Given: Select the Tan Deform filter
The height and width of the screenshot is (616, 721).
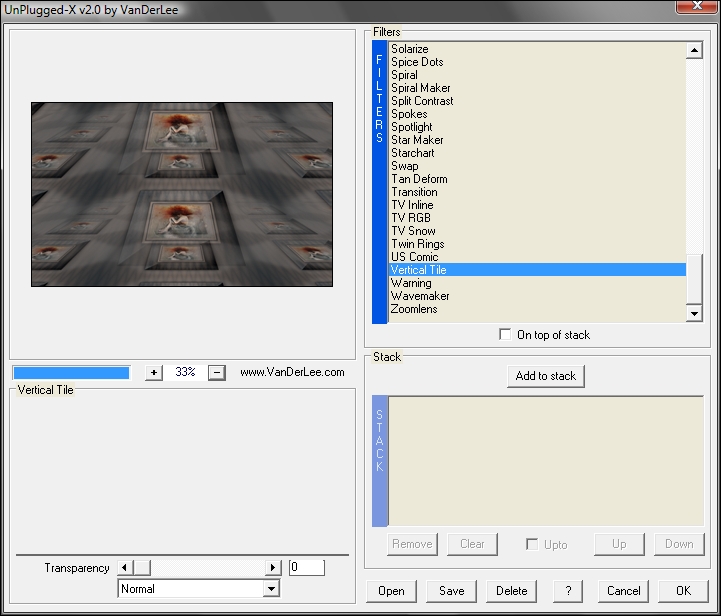Looking at the screenshot, I should point(537,179).
